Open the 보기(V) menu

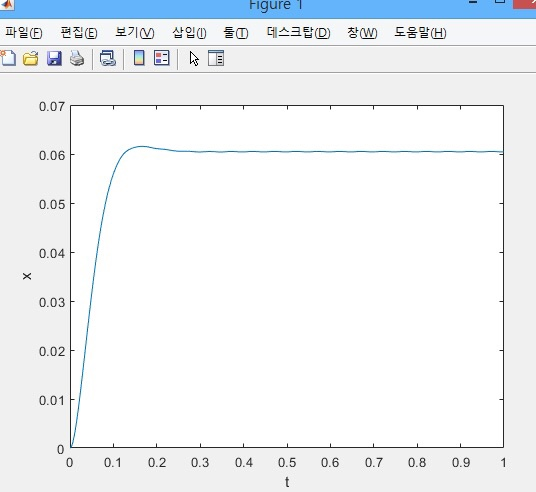(x=135, y=33)
